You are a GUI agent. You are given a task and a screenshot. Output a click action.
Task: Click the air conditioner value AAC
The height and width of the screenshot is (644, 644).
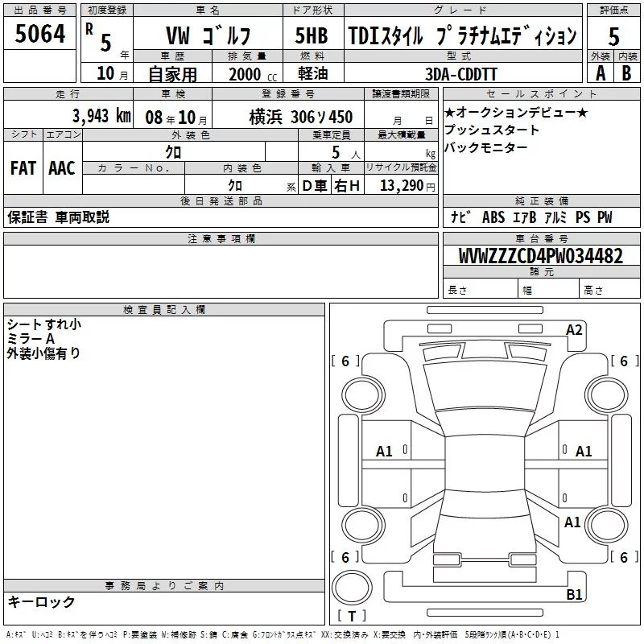coord(62,168)
